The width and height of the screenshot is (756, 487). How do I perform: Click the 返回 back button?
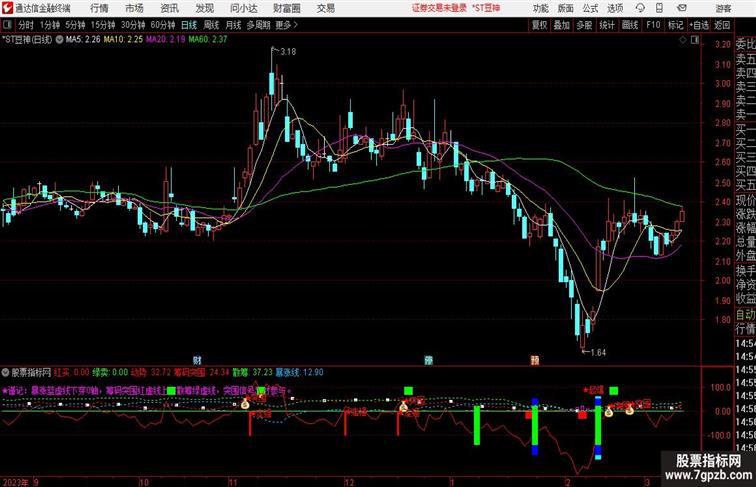point(722,25)
